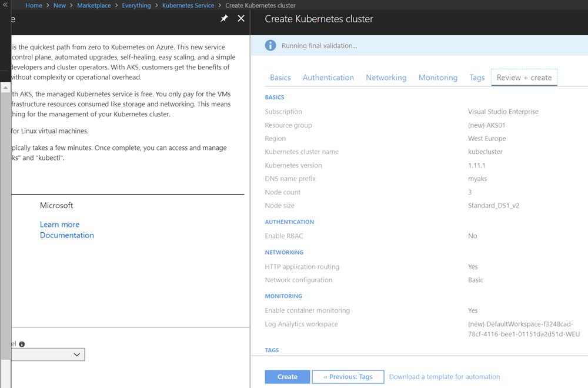Go back using Previous: Tags button
Viewport: 588px width, 388px height.
[348, 377]
